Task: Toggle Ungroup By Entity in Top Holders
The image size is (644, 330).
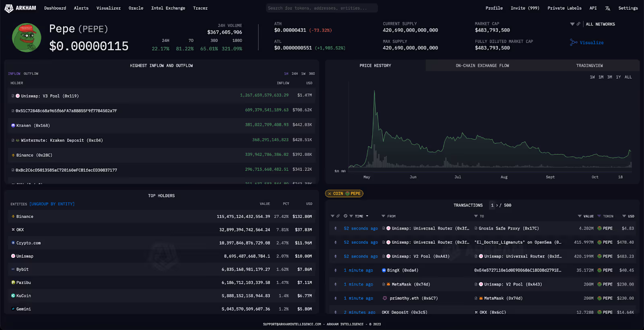Action: click(x=52, y=204)
